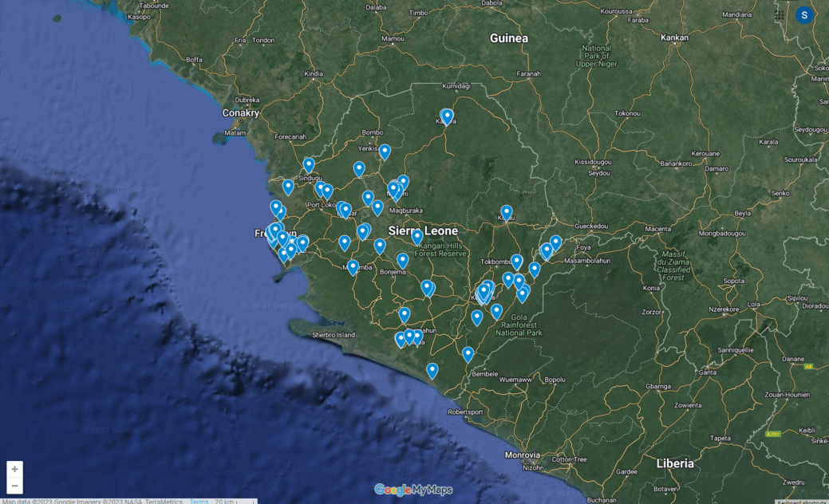Click the Faranah label
The width and height of the screenshot is (829, 504).
pos(528,74)
